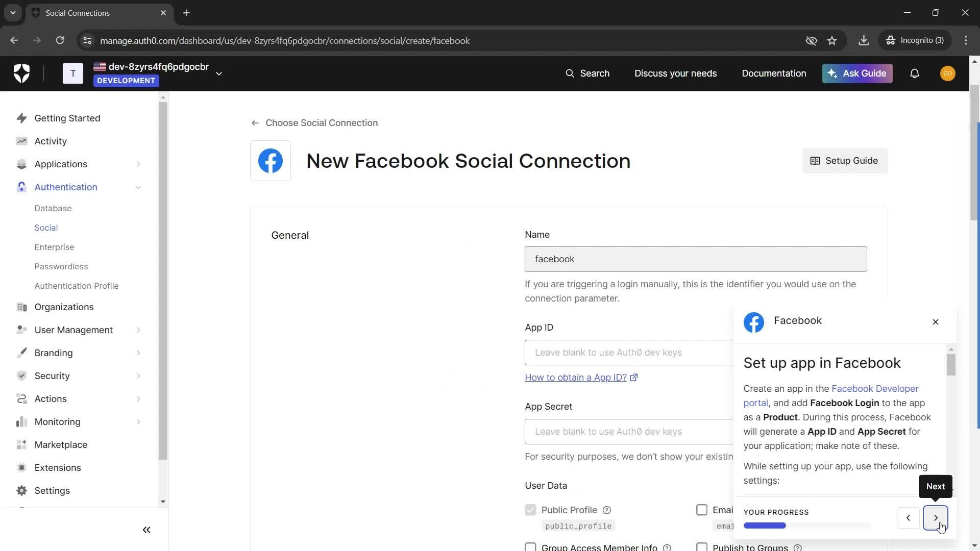
Task: Click the left sidebar scrollbar
Action: (163, 281)
